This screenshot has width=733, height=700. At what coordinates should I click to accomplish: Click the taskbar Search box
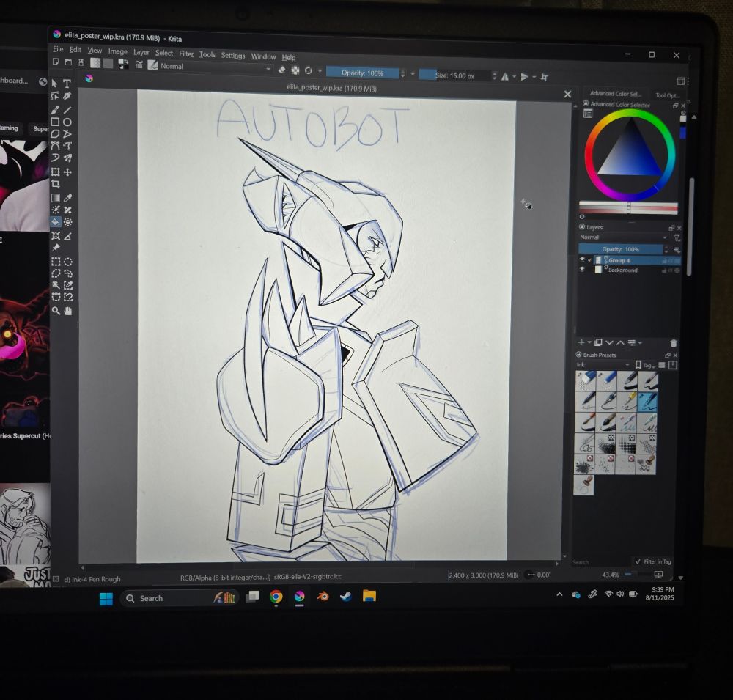tap(180, 598)
